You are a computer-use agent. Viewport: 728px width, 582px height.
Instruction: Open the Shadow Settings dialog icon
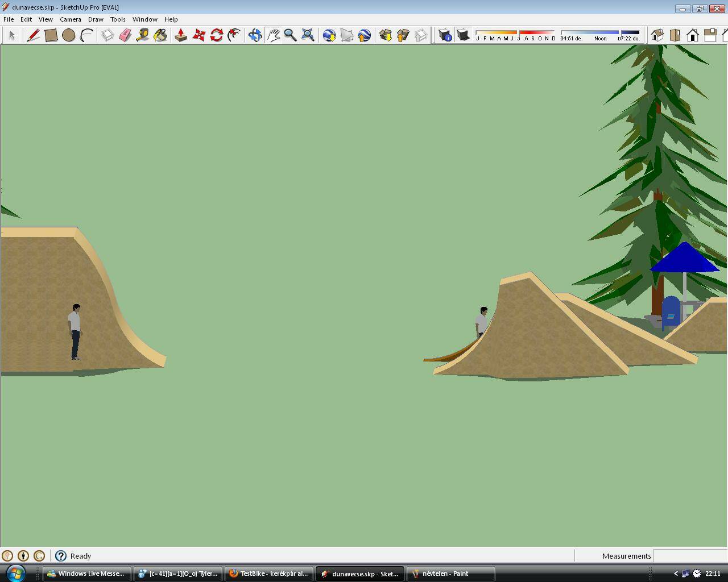pos(445,35)
